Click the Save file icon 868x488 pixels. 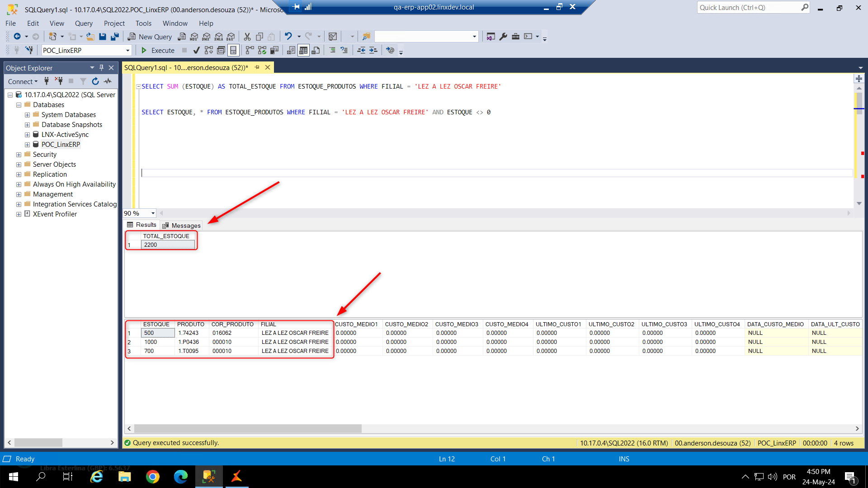[103, 37]
